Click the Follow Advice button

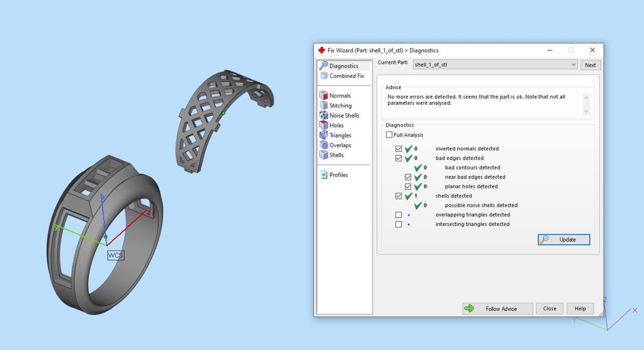497,309
